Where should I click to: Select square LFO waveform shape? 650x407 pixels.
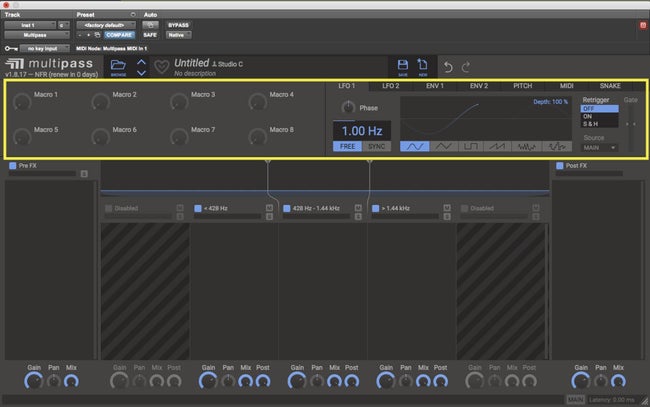coord(471,146)
